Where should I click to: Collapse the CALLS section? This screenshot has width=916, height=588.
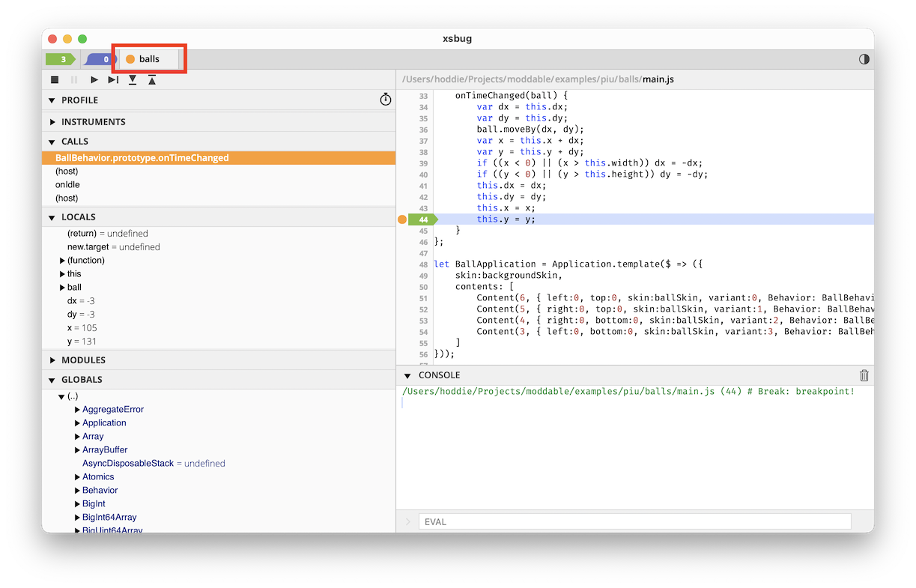point(52,142)
